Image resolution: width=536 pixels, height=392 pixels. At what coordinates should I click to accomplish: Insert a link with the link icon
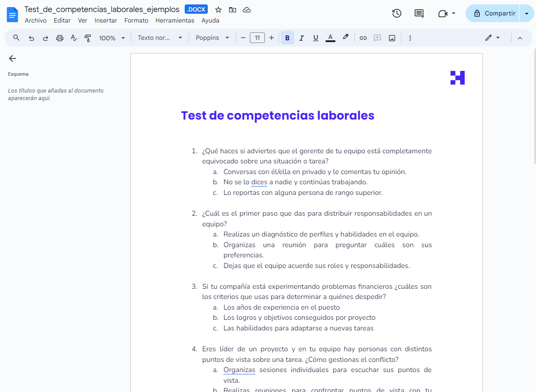(363, 38)
